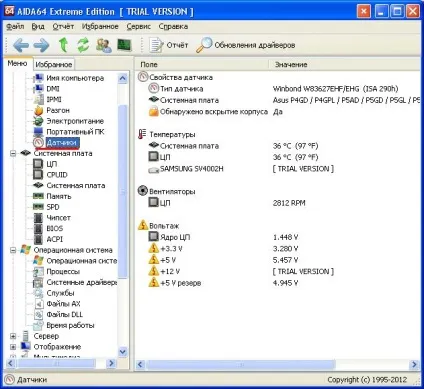This screenshot has height=389, width=424.
Task: Click the green up-level arrow icon
Action: pos(63,45)
